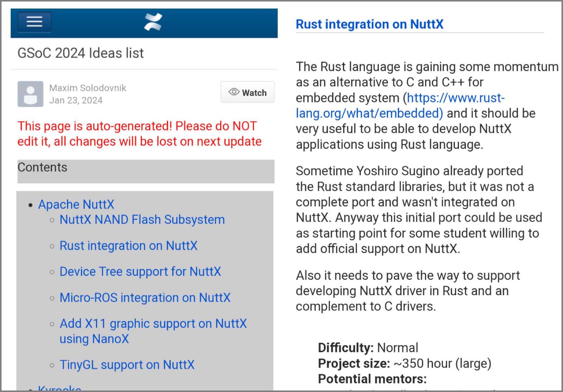Click Maxim Solodovnik's avatar image
Viewport: 563px width, 392px height.
(30, 94)
